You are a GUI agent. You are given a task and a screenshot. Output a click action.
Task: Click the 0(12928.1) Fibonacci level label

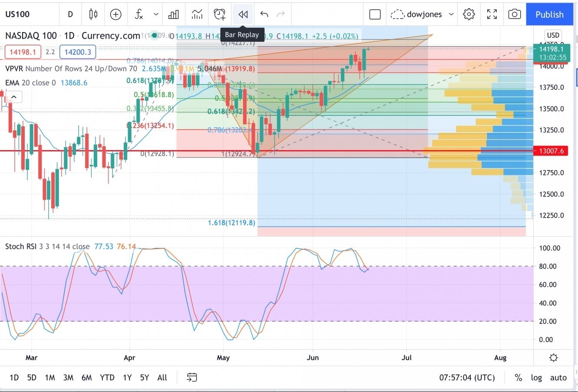[x=157, y=154]
